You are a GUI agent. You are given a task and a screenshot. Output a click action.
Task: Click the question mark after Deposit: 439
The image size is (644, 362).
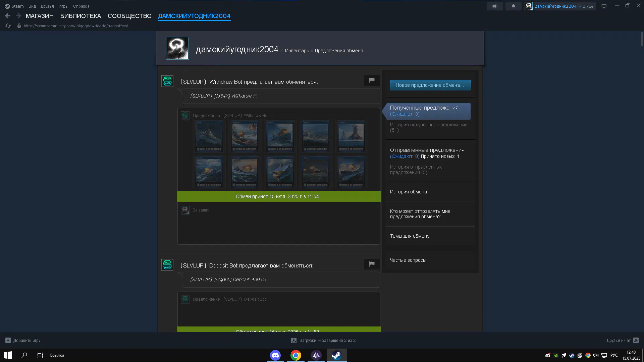263,280
